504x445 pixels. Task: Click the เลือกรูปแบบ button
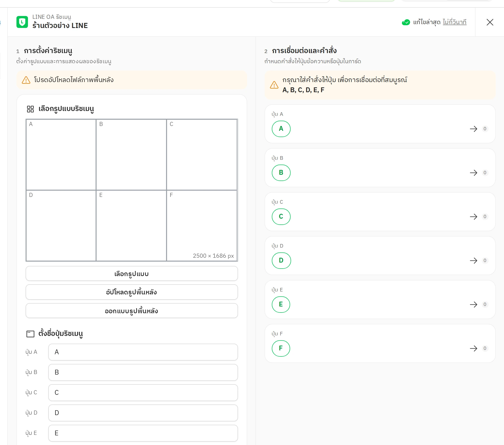[132, 273]
